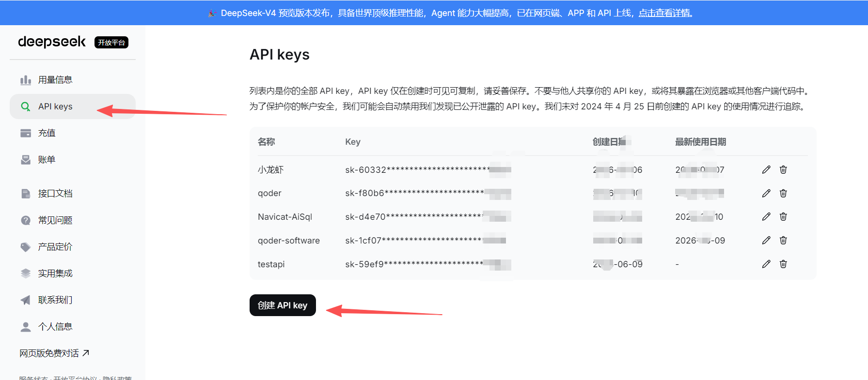Click the sk-d4e70 key value
This screenshot has height=380, width=868.
coord(428,217)
